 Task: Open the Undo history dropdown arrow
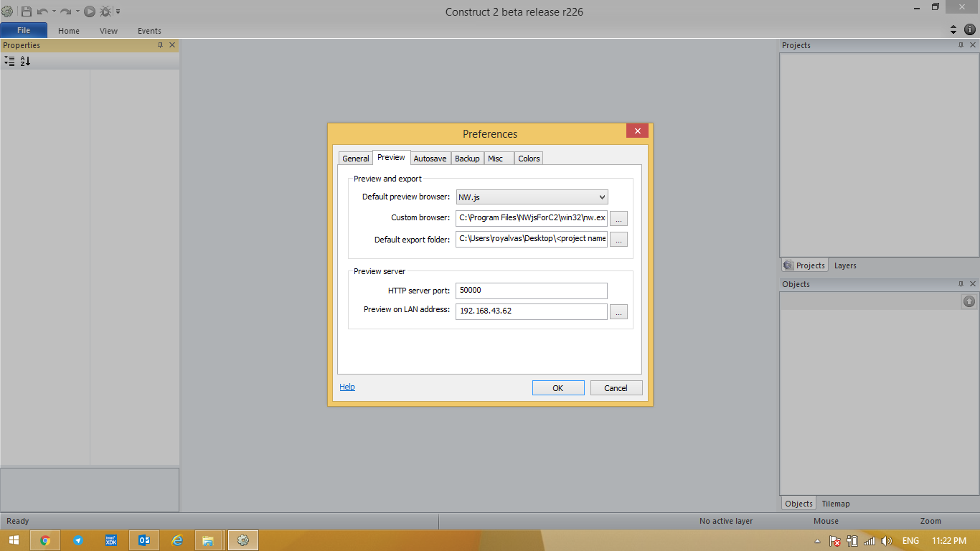coord(54,11)
